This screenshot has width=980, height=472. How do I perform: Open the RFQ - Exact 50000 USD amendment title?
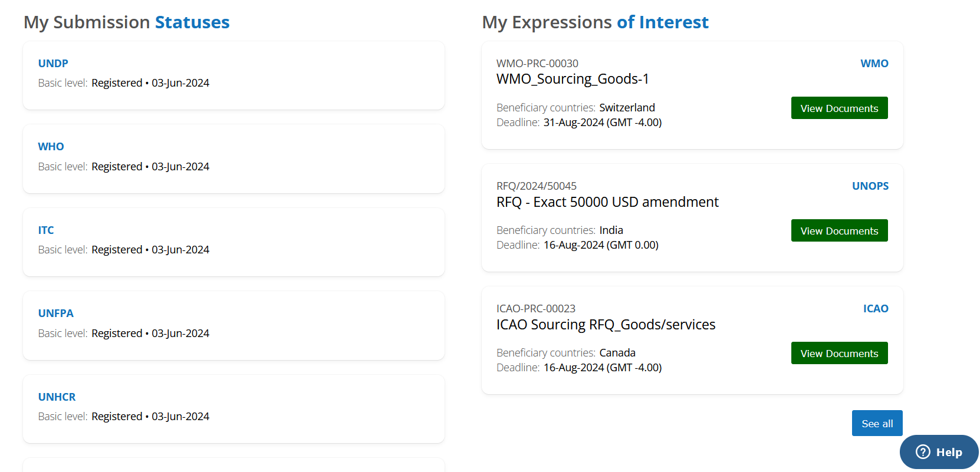click(x=607, y=202)
